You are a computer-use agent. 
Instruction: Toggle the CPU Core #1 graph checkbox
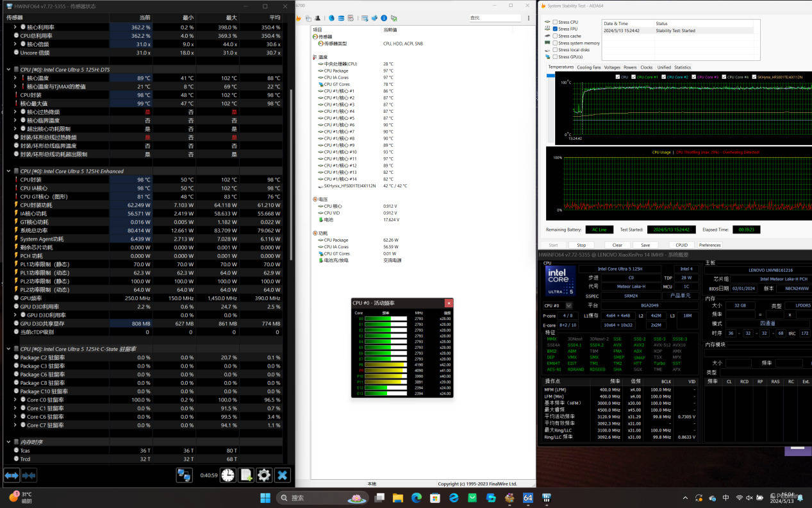[x=634, y=77]
